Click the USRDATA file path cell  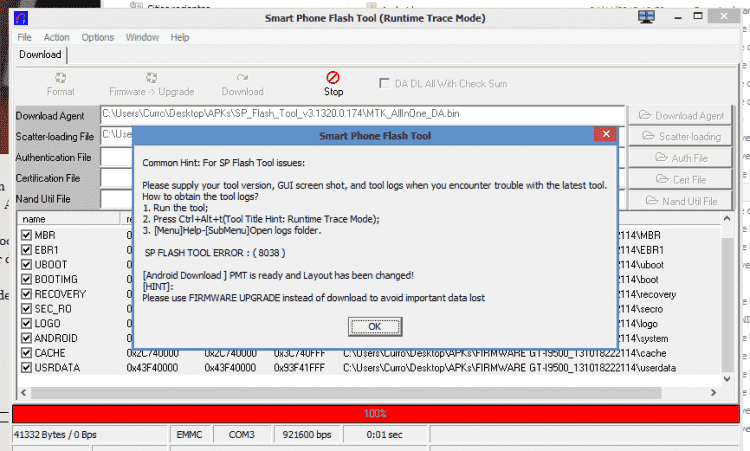pos(509,368)
